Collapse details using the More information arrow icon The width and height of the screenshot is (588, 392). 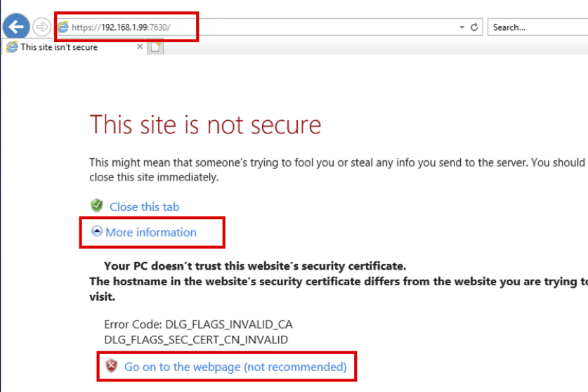tap(98, 231)
